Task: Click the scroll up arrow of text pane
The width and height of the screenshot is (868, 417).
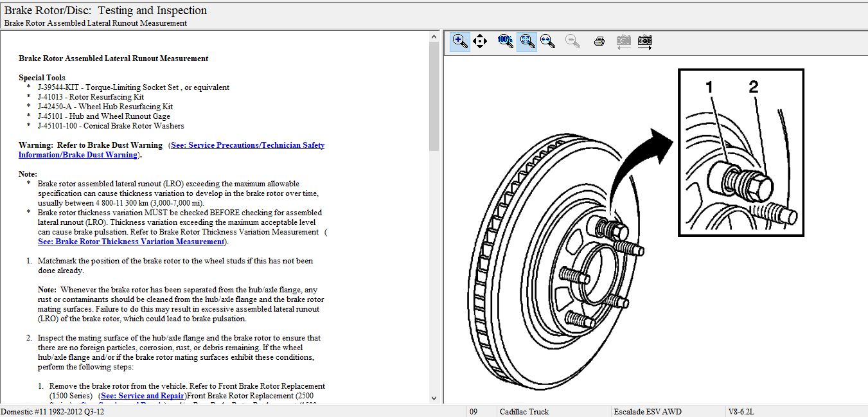Action: (434, 37)
